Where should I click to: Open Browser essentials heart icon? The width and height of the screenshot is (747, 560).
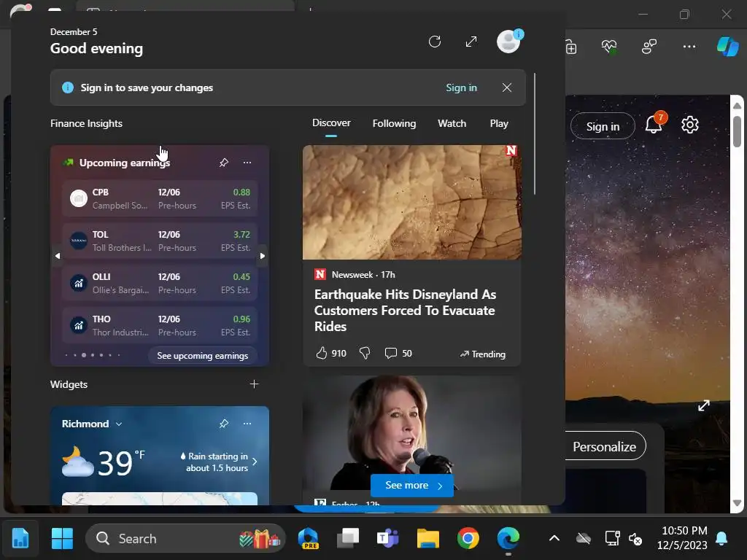[609, 47]
